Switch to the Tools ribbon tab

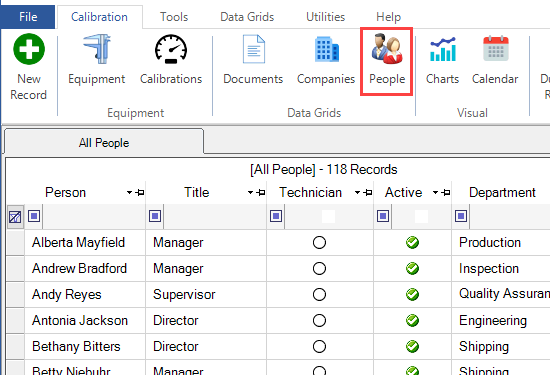point(174,16)
